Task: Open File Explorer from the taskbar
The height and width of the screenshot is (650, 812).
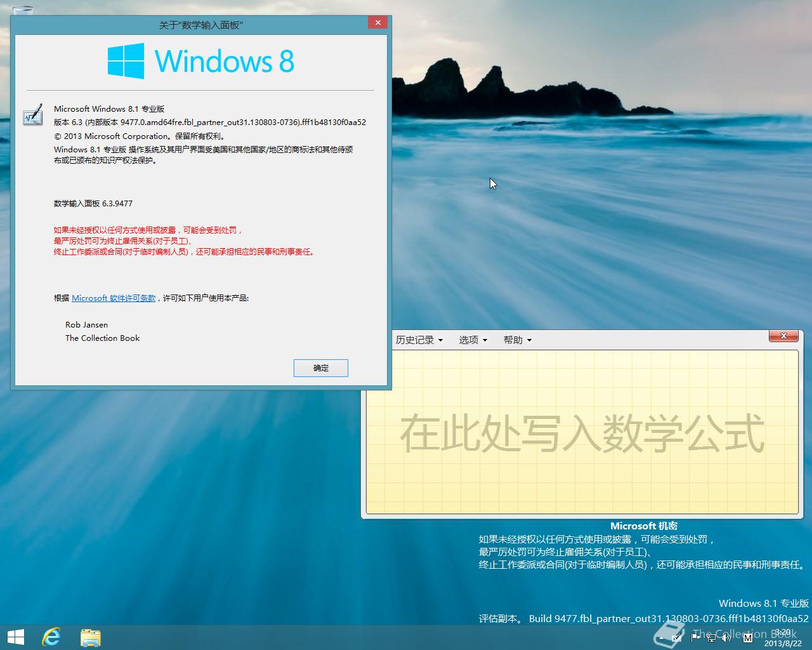Action: tap(91, 637)
